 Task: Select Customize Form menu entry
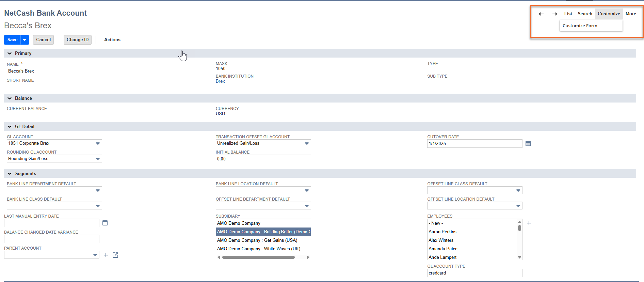point(580,26)
